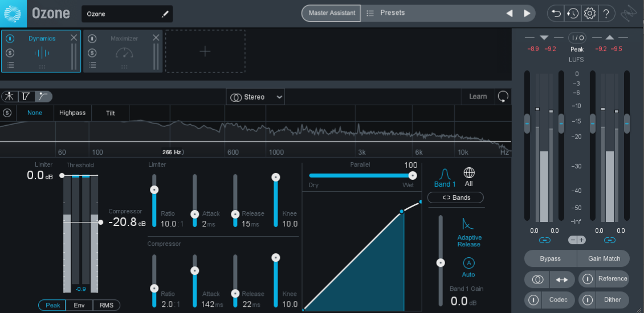Click the Limiter Ratio slider knob
This screenshot has width=644, height=313.
(154, 190)
